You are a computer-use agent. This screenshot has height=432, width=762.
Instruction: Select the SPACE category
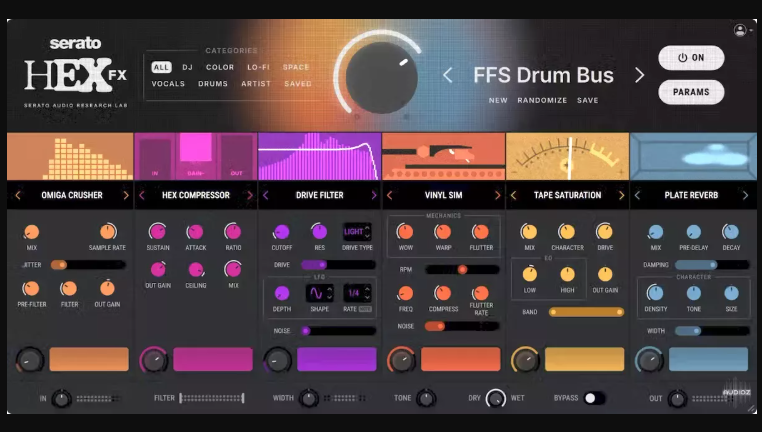tap(296, 67)
